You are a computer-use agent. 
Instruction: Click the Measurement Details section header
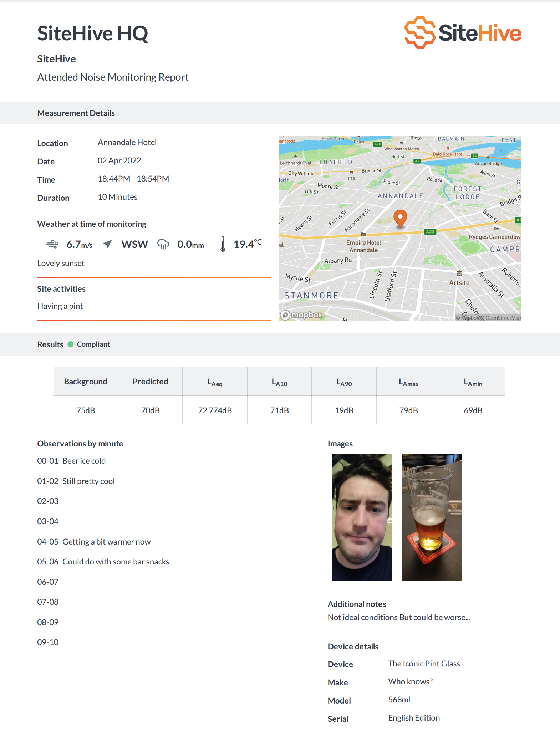(x=76, y=113)
